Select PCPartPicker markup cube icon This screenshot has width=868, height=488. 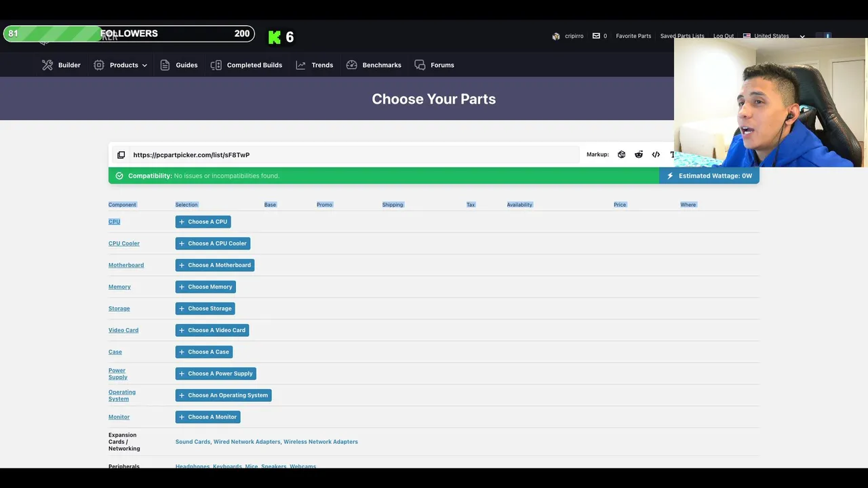point(621,155)
